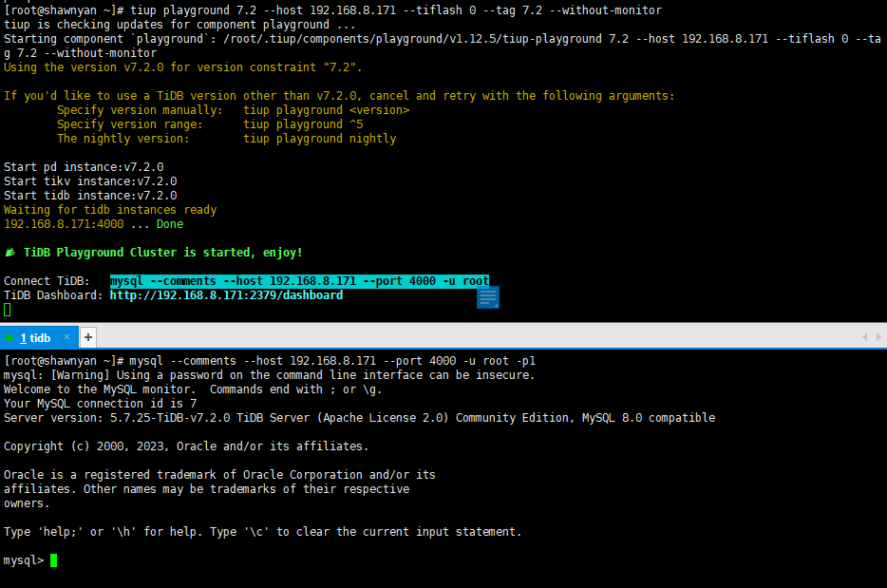Click the 'Start tidb instance:v7.2.0' line
Viewport: 887px width, 588px height.
(x=90, y=196)
